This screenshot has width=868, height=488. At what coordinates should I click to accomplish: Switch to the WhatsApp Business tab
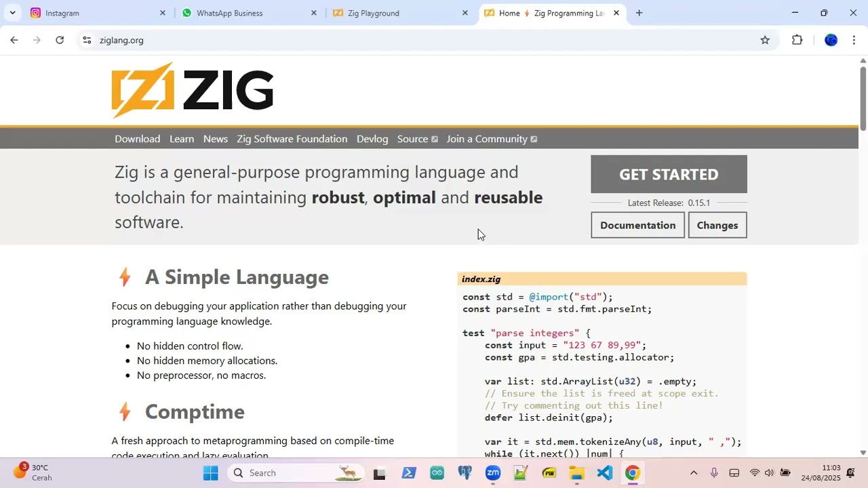pyautogui.click(x=249, y=13)
